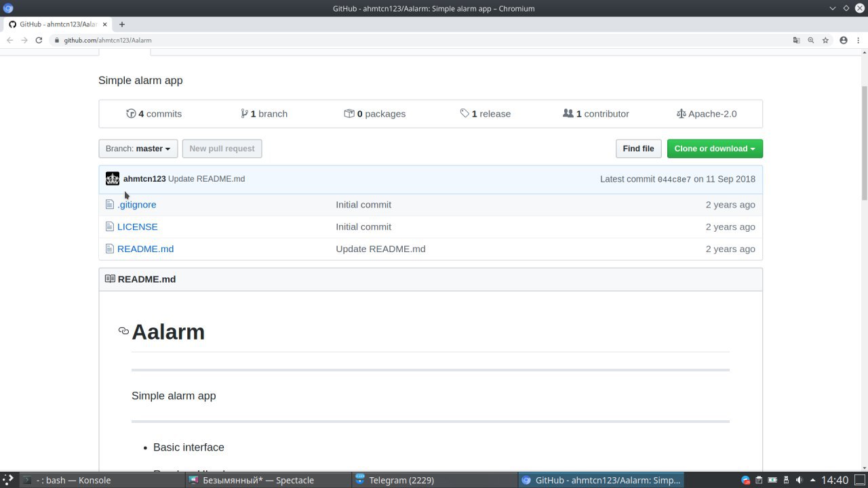
Task: Click the 14:40 clock
Action: (835, 480)
